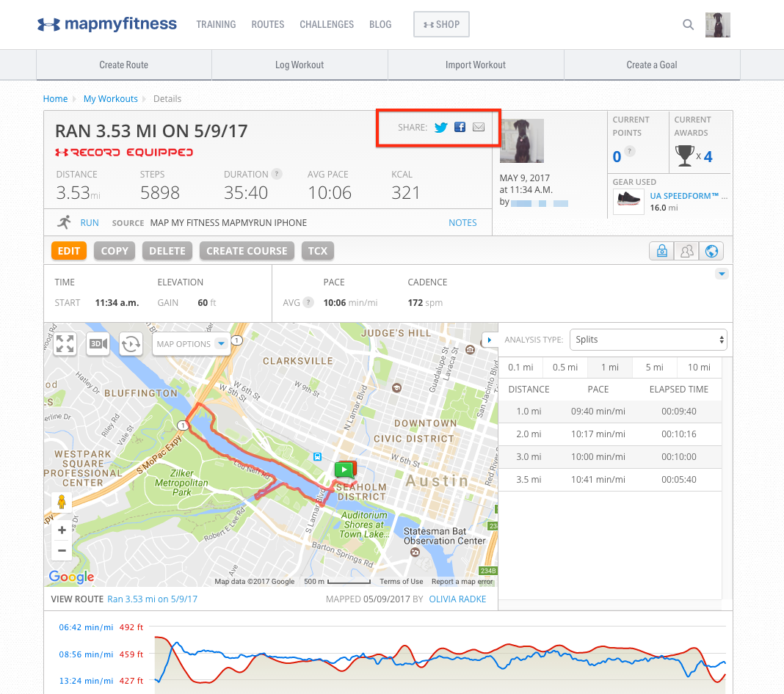
Task: Select the 1 mi split interval
Action: point(609,368)
